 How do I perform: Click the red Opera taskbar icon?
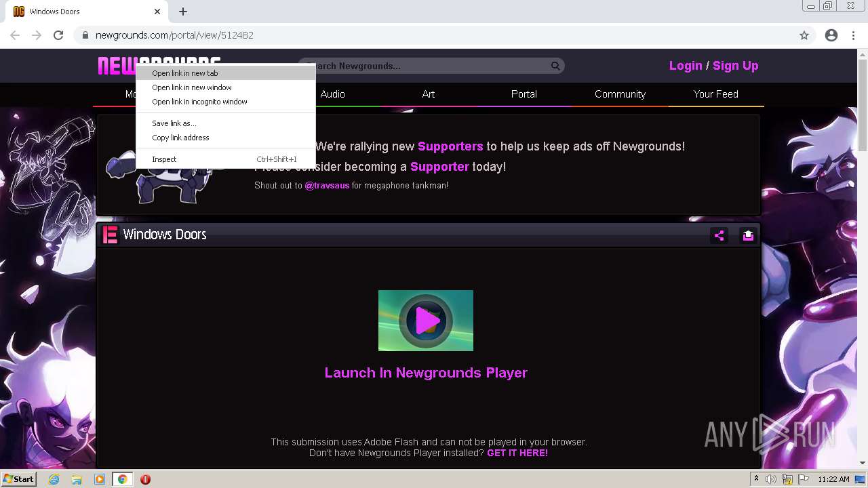coord(145,479)
